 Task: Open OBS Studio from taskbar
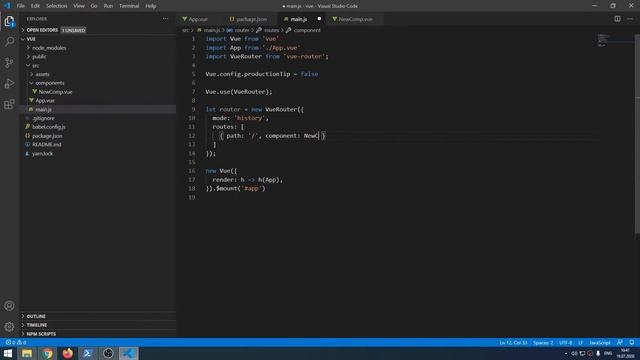[x=108, y=353]
